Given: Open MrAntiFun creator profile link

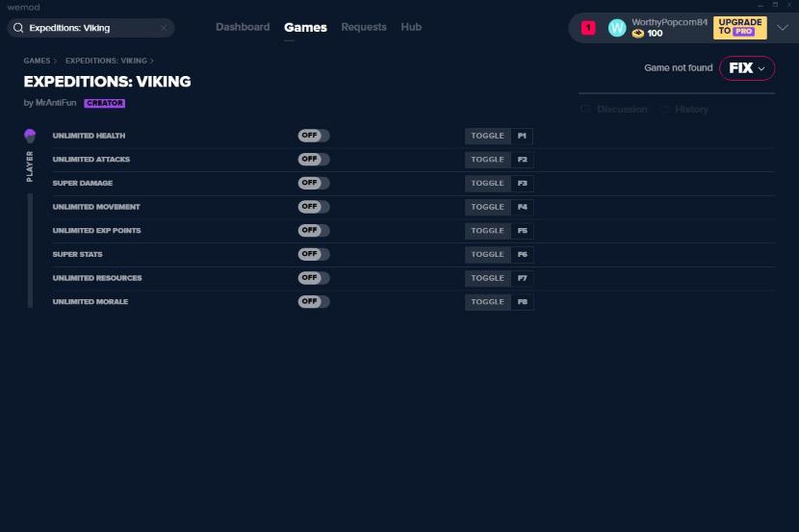Looking at the screenshot, I should click(x=56, y=103).
